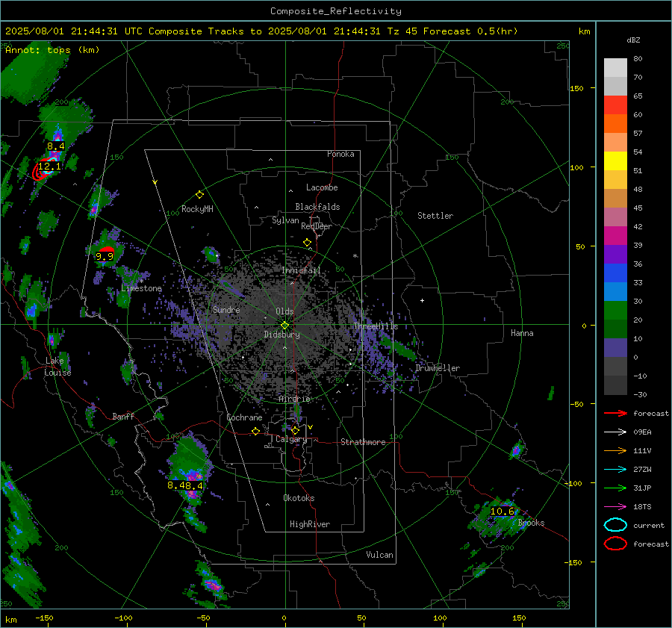Click the red forecast ellipse legend symbol
The image size is (672, 628).
click(x=615, y=544)
